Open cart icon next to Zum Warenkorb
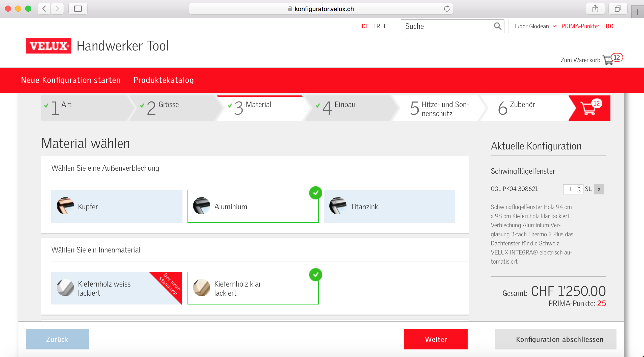Viewport: 644px width, 357px height. tap(608, 60)
